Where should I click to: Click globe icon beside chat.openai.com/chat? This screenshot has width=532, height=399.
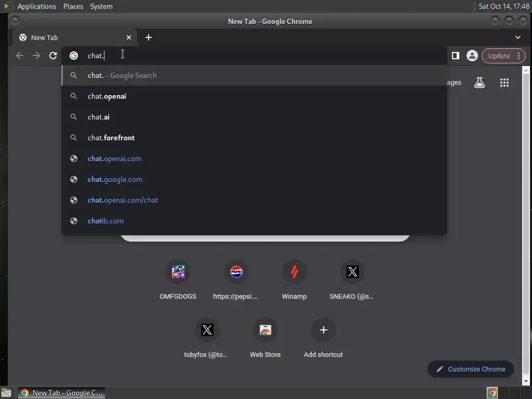click(x=74, y=200)
